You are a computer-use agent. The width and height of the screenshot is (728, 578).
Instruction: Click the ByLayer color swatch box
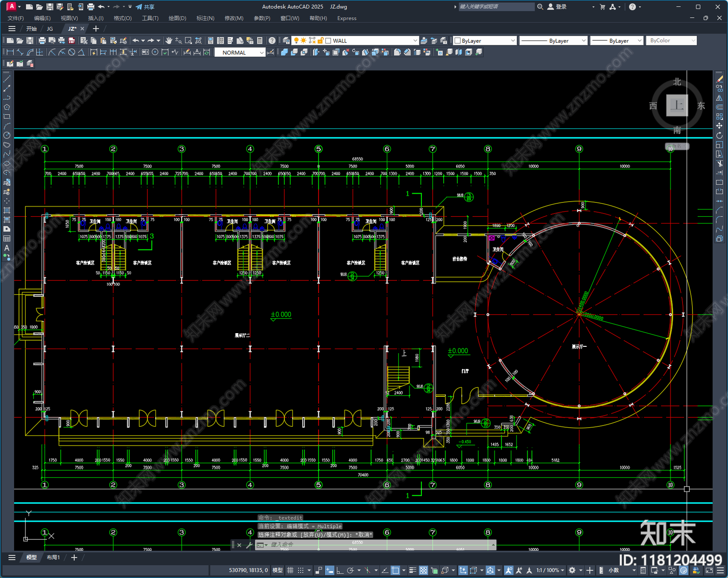point(458,41)
